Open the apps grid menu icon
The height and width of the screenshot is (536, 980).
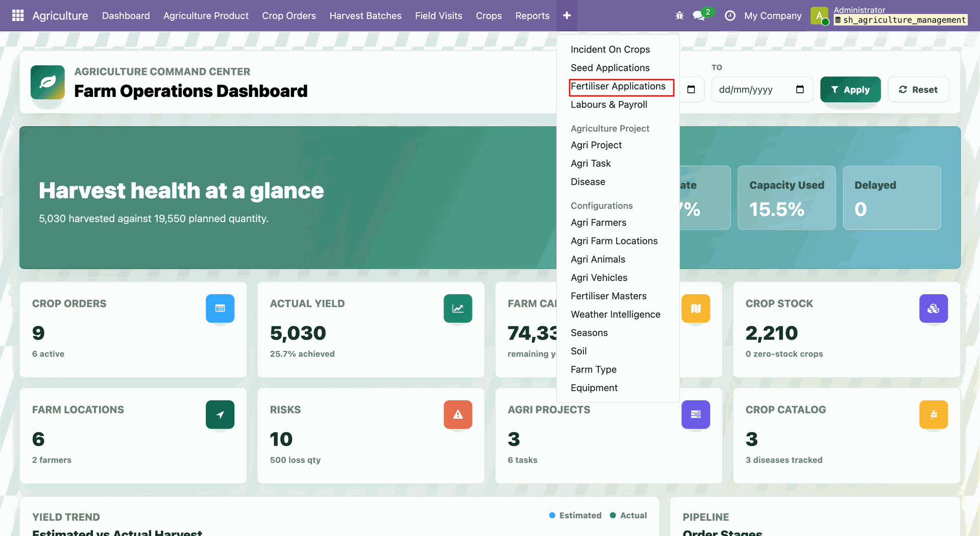point(18,15)
